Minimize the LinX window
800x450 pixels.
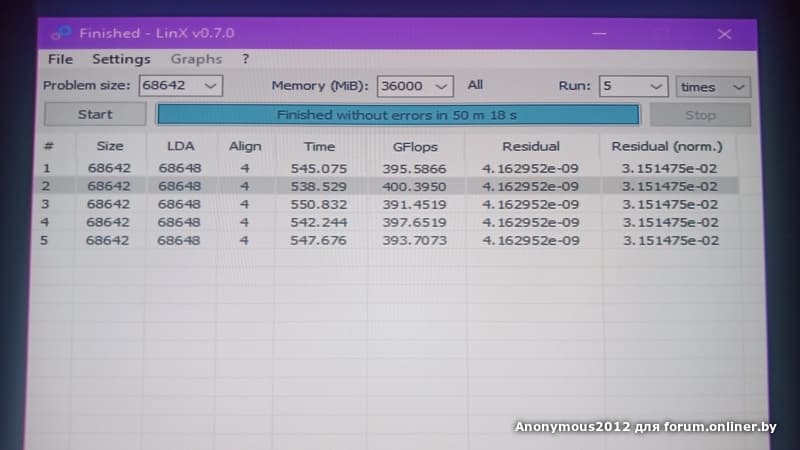click(x=599, y=34)
